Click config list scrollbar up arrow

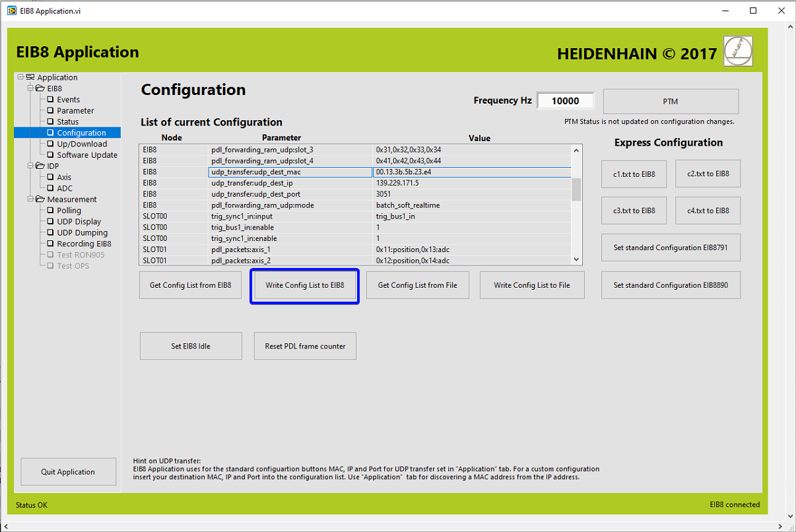576,150
